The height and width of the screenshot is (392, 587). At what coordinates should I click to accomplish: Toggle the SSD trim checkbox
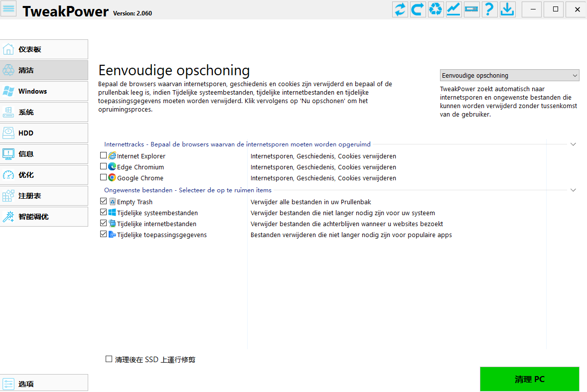109,359
